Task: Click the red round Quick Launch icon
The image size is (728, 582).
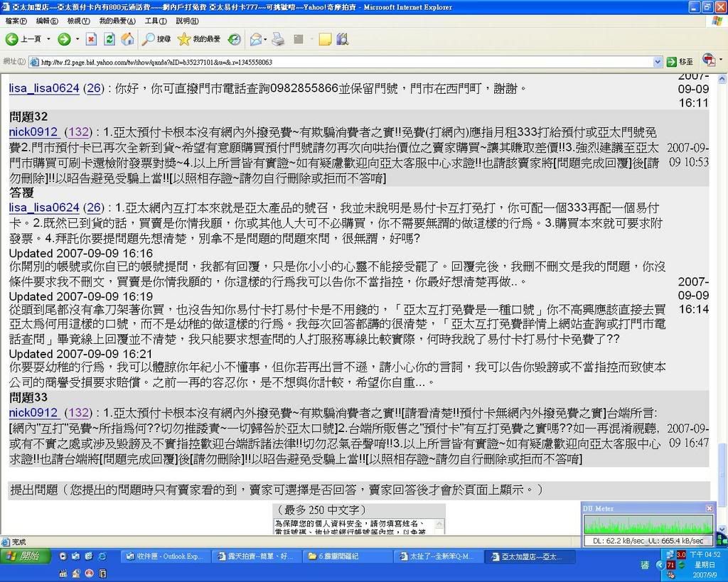Action: click(x=89, y=573)
